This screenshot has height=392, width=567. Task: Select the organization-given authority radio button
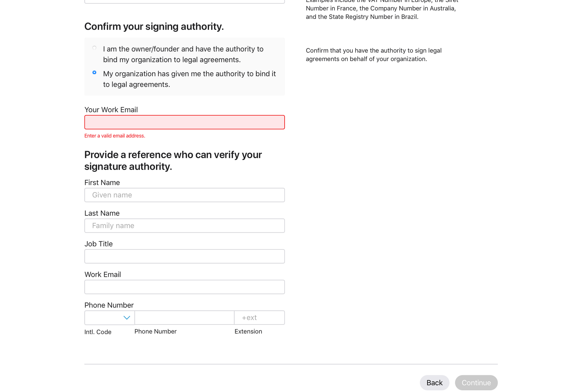[94, 73]
